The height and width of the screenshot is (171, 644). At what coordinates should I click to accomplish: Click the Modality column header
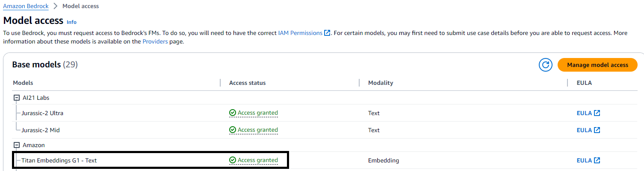tap(380, 83)
